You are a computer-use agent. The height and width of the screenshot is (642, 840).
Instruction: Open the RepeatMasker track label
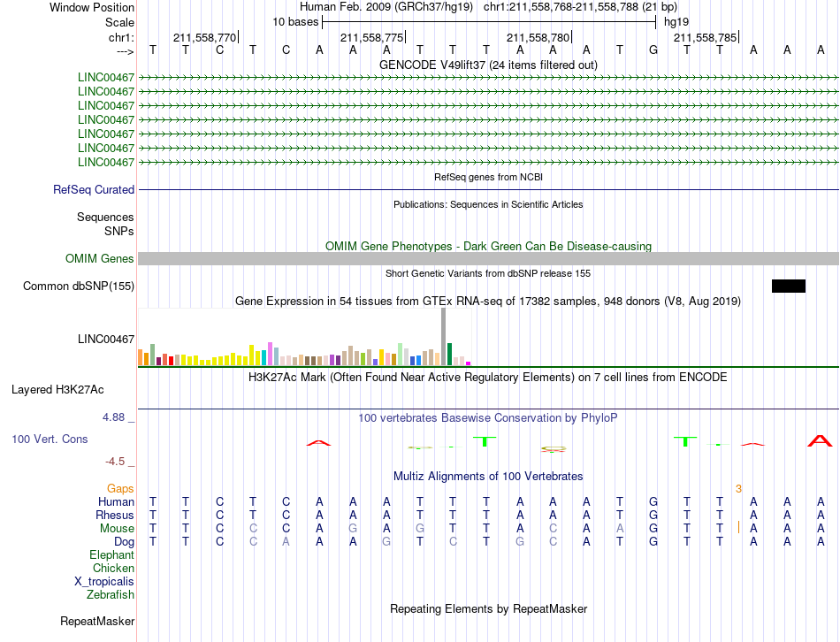[97, 621]
